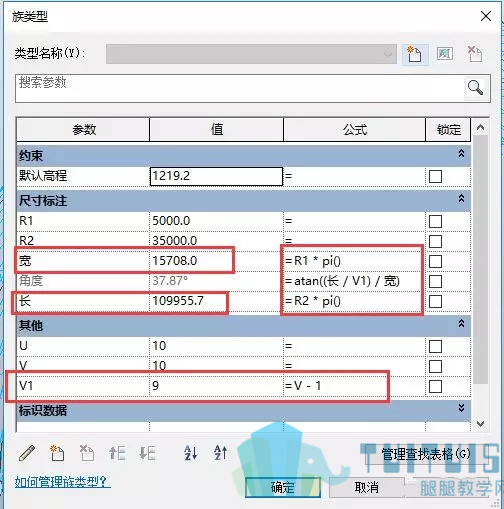This screenshot has height=509, width=504.
Task: Click the formula = R2 * pi()
Action: pyautogui.click(x=355, y=301)
